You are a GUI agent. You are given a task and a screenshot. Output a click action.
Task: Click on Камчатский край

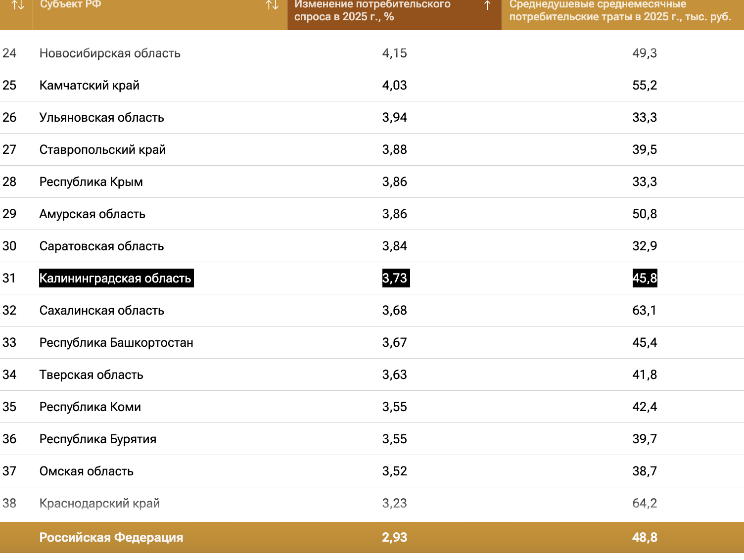pos(90,85)
